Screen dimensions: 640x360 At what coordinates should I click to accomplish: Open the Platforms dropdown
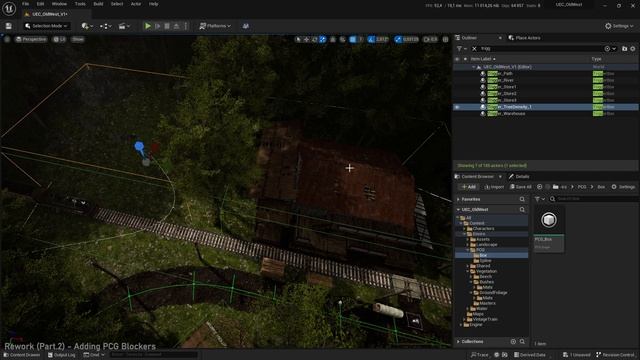tap(215, 26)
